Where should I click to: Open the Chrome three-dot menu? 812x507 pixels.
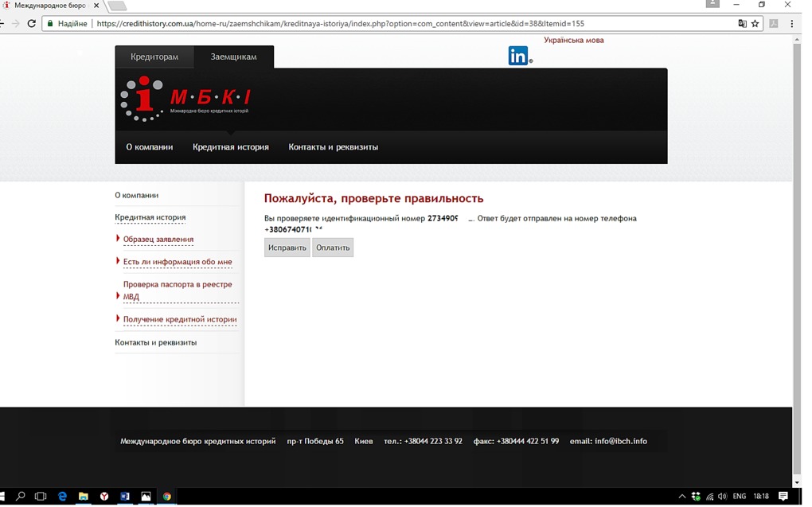pos(791,24)
